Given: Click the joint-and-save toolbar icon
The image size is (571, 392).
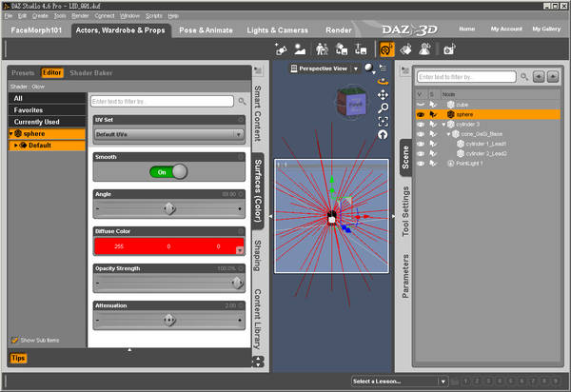Looking at the screenshot, I should (x=361, y=49).
